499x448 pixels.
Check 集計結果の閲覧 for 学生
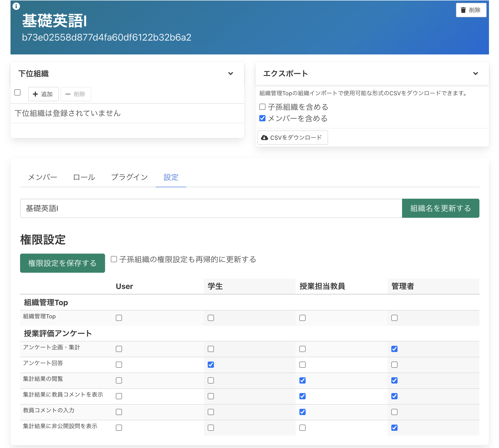pos(211,380)
